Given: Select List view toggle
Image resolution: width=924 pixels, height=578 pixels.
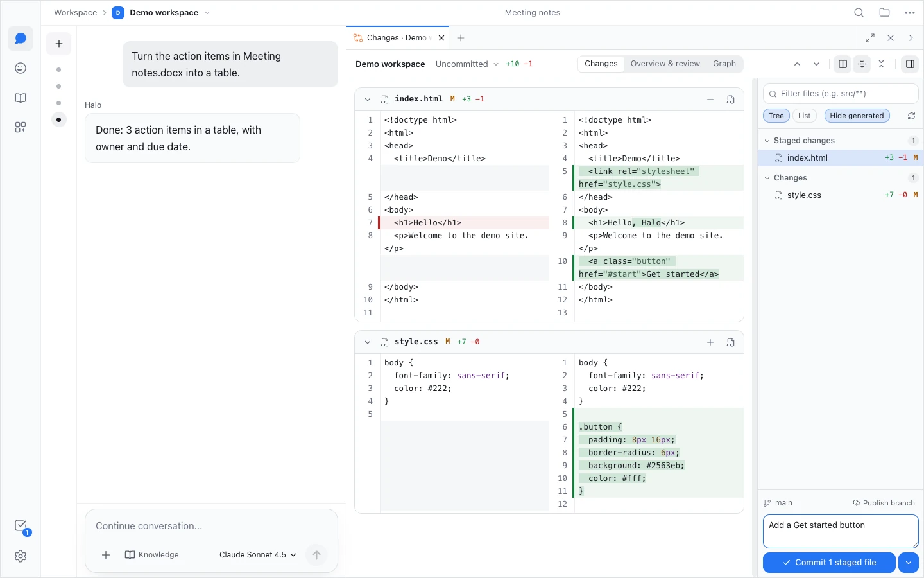Looking at the screenshot, I should point(805,116).
